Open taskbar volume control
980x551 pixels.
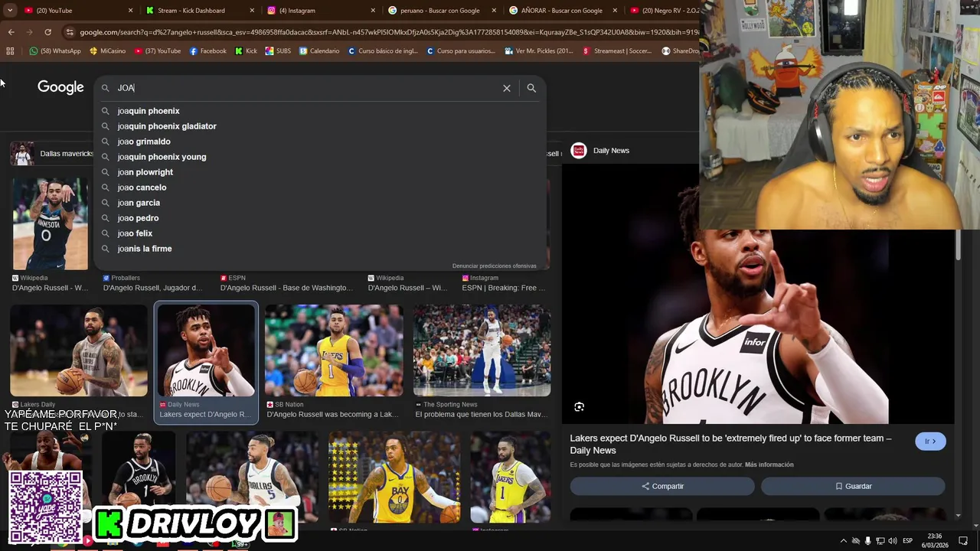coord(893,541)
